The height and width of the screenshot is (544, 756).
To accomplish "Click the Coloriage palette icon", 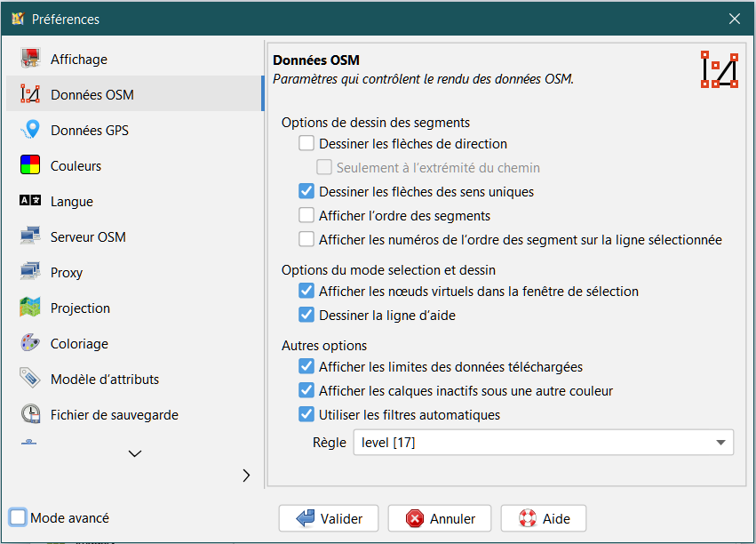I will pos(30,344).
